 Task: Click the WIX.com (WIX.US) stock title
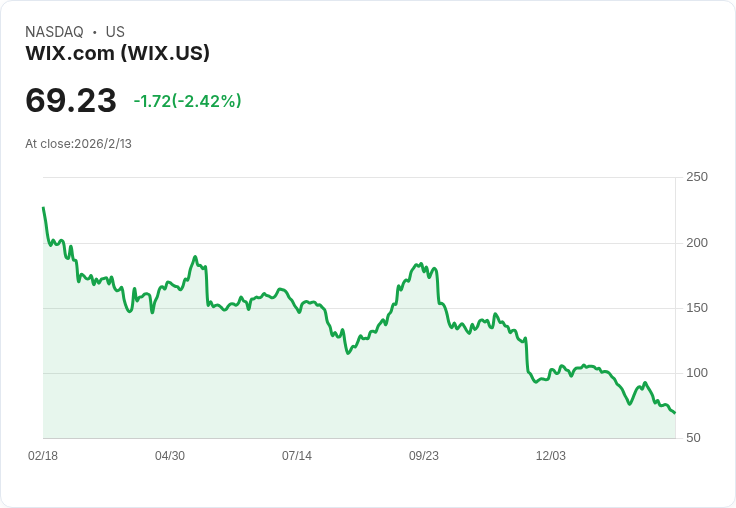(x=117, y=53)
